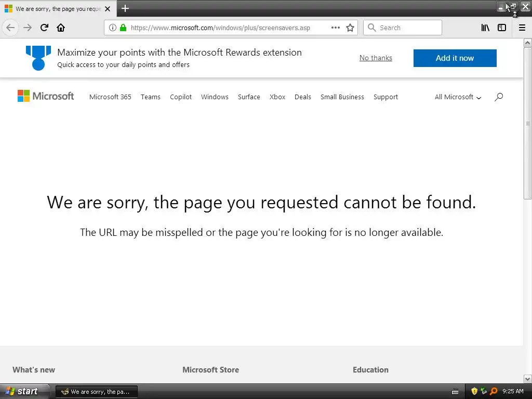Click 'Quick access to your daily points' text
The width and height of the screenshot is (532, 399).
tap(124, 65)
